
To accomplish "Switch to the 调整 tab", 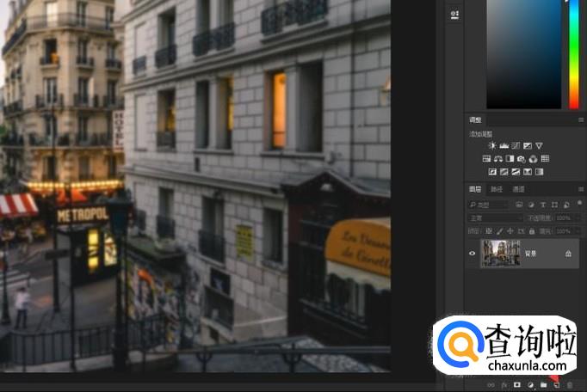I will point(475,120).
